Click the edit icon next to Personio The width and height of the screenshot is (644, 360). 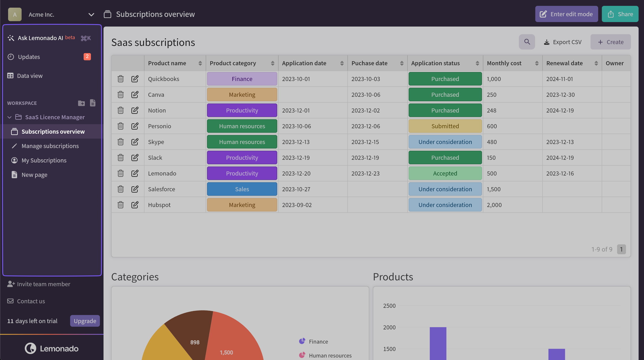(135, 126)
